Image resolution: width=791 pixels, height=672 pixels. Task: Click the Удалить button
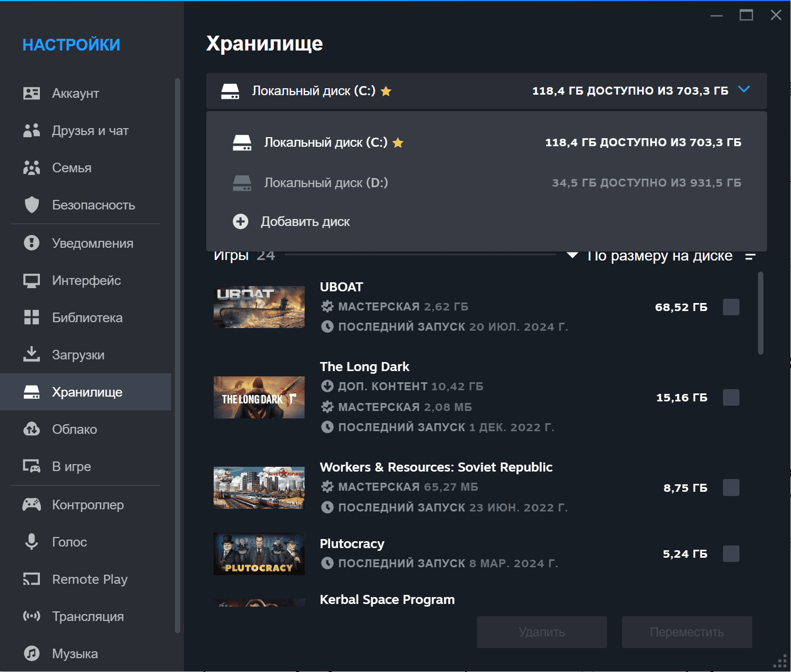tap(542, 632)
